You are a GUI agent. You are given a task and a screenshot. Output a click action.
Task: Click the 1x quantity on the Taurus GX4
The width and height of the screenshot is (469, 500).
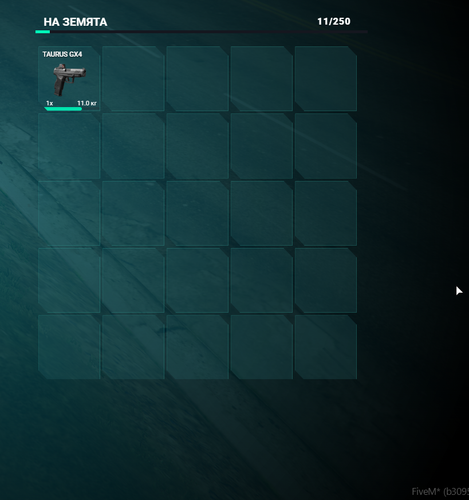pos(49,103)
